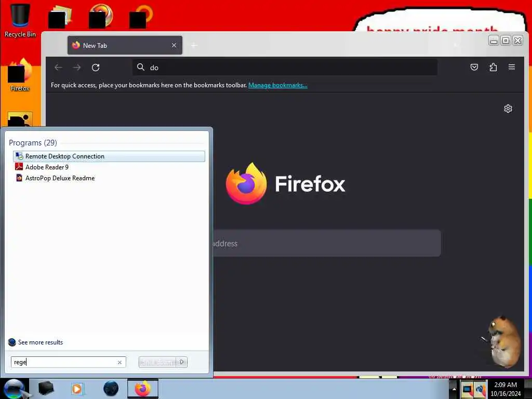Screen dimensions: 532x399
Task: Click the monitor icon in system tray
Action: pyautogui.click(x=467, y=389)
